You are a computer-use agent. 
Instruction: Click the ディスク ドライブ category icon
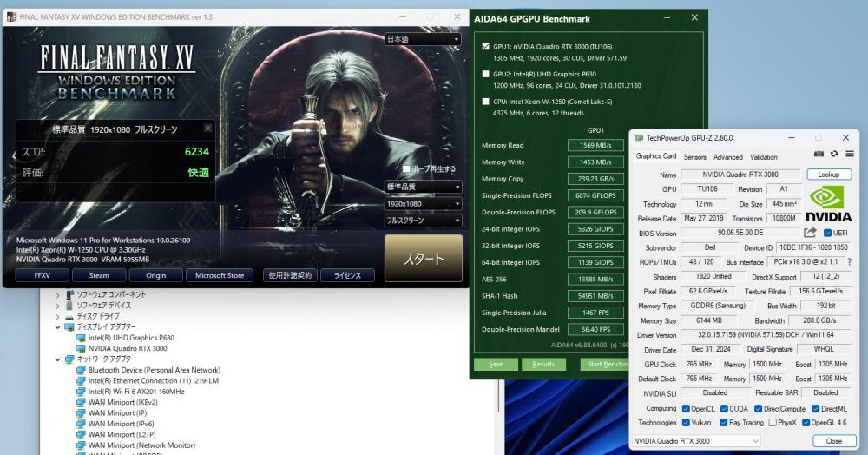point(69,317)
